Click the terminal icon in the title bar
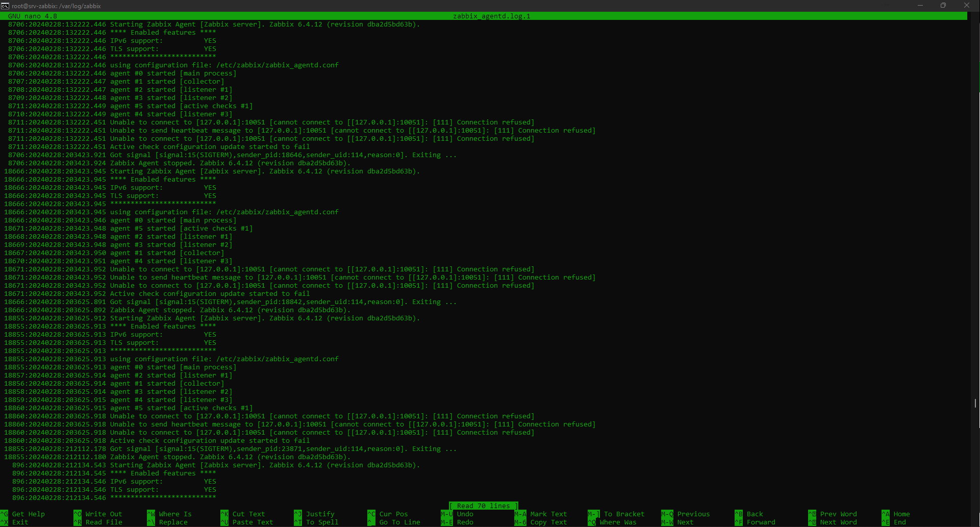The height and width of the screenshot is (527, 980). pos(5,6)
